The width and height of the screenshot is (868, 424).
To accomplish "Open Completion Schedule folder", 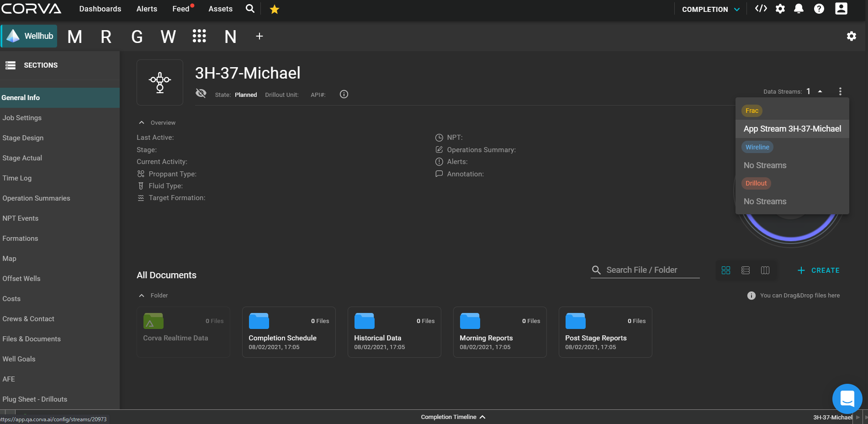I will (x=289, y=332).
